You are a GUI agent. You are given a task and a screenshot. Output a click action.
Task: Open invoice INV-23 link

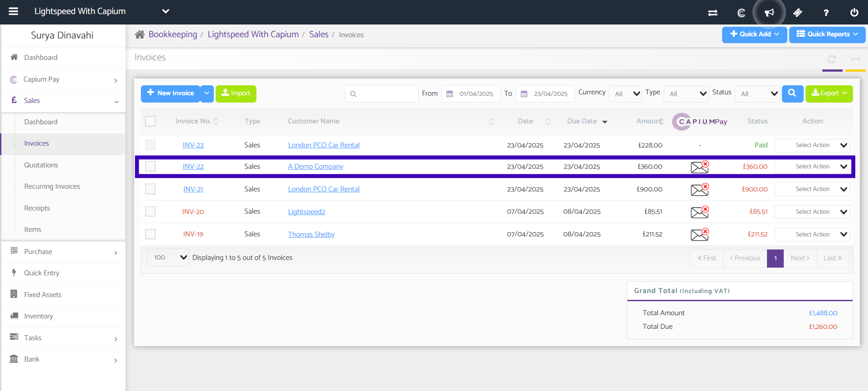click(193, 145)
